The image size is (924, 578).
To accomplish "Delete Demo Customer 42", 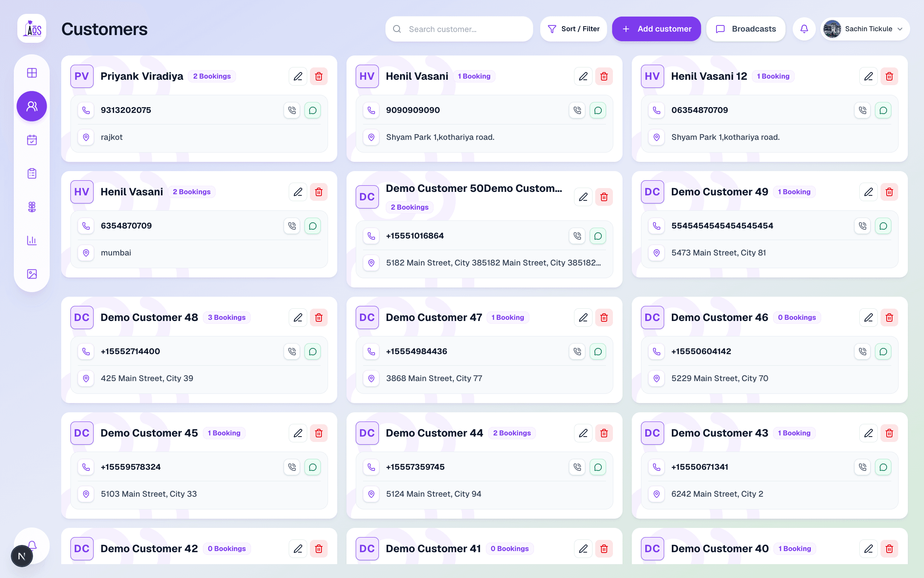I will click(319, 549).
